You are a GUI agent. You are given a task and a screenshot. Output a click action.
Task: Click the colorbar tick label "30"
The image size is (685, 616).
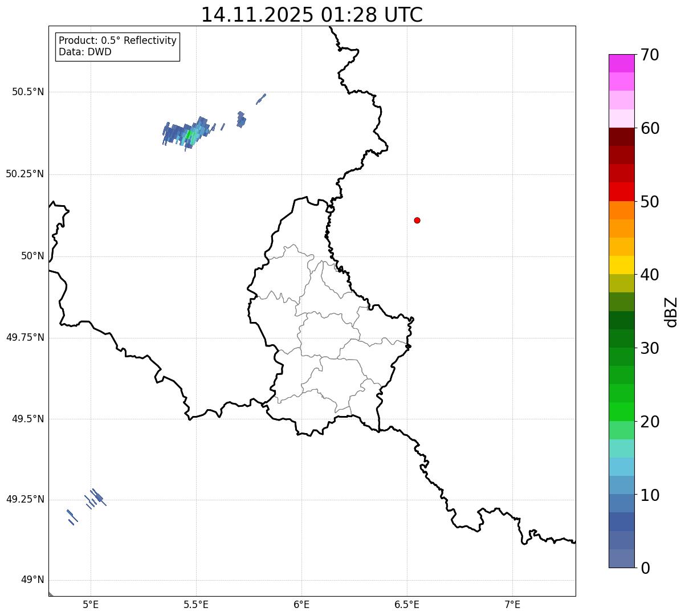pos(650,348)
